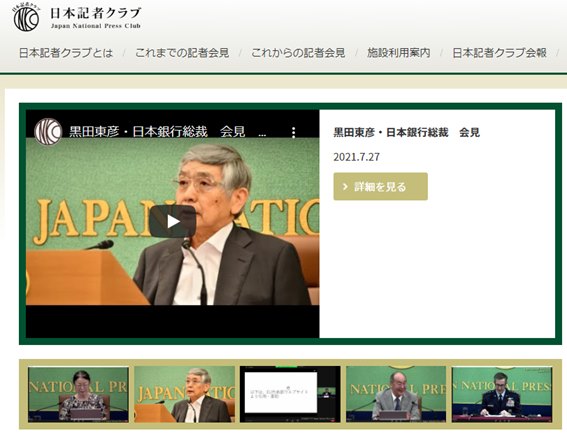Viewport: 567px width, 433px height.
Task: Click the 日本記者クラブ site title text
Action: (x=95, y=13)
